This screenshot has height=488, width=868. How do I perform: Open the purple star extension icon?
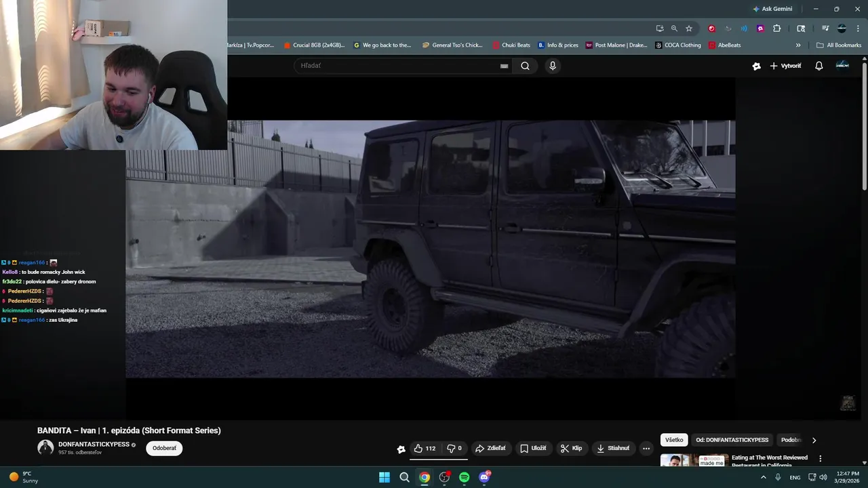coord(760,28)
